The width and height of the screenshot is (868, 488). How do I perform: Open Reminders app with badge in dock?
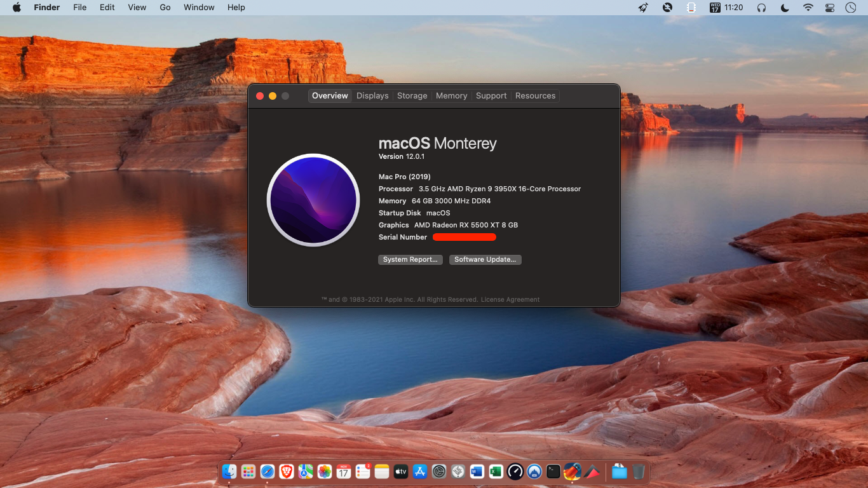[x=363, y=471]
